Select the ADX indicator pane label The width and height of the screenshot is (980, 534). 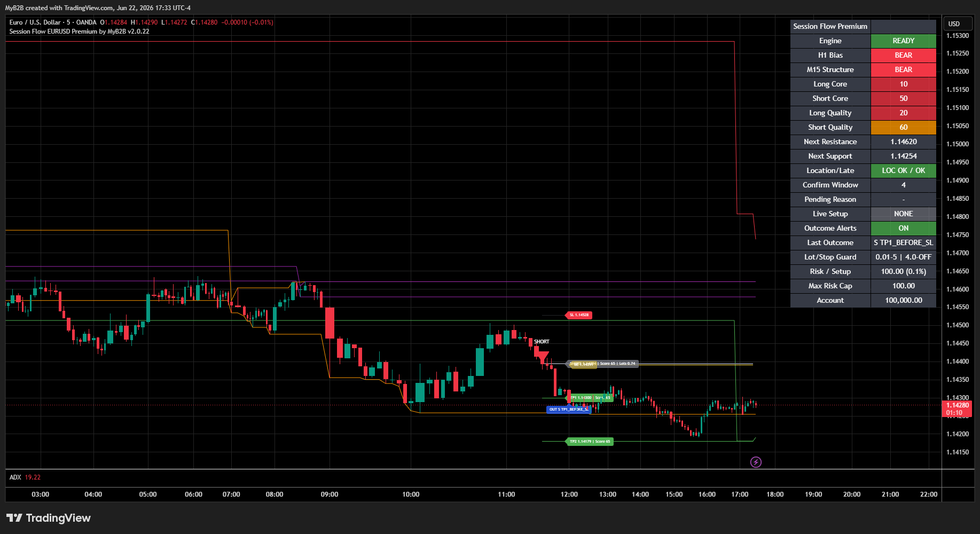coord(15,477)
